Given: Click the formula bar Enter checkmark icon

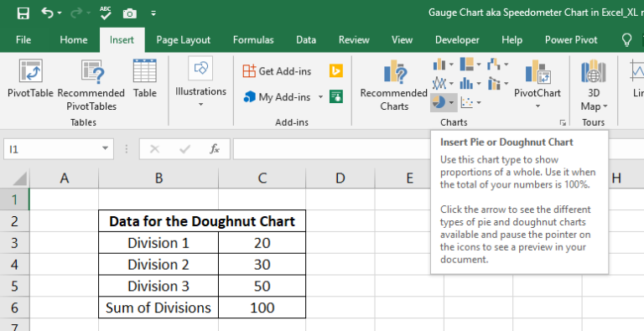Looking at the screenshot, I should [x=184, y=148].
